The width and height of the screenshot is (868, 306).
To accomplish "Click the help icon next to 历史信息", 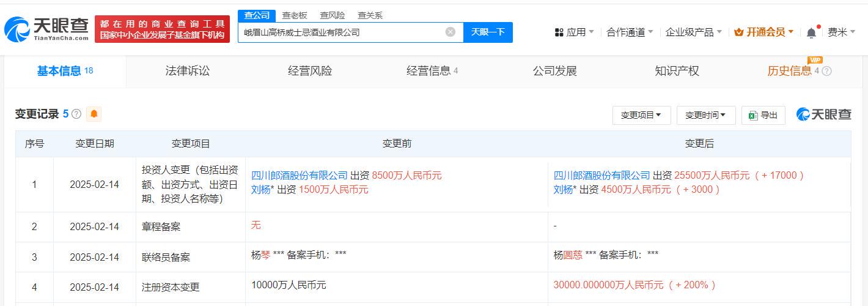I will pyautogui.click(x=827, y=71).
